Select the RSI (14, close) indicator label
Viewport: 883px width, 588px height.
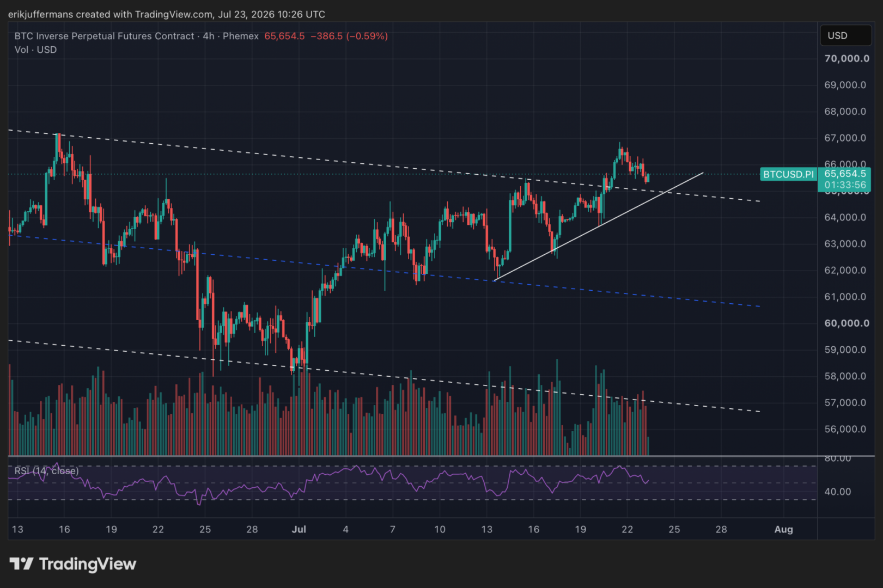(46, 470)
